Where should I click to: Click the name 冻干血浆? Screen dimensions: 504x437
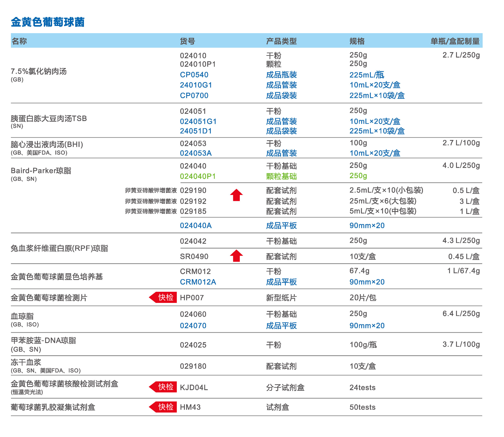pyautogui.click(x=26, y=362)
